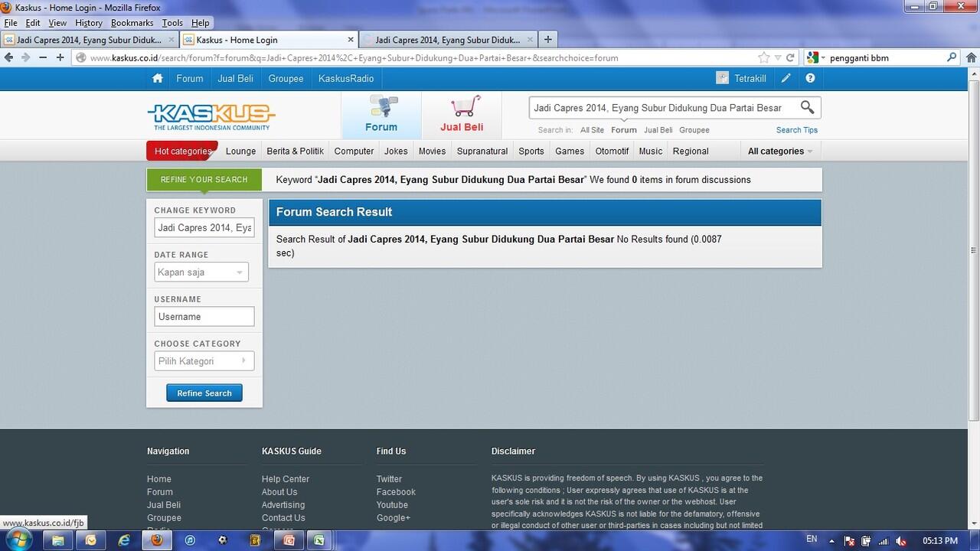Close the Kaskus - Home Login tab
Viewport: 980px width, 551px height.
(351, 40)
